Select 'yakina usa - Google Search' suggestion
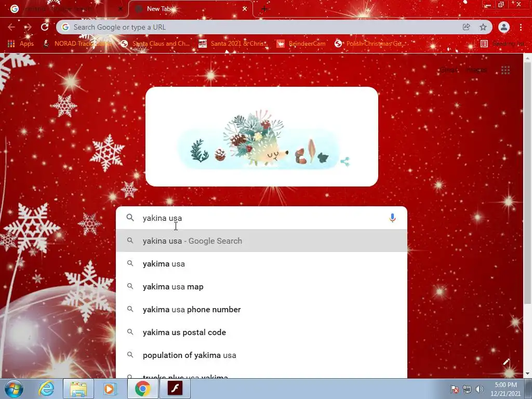 coord(261,241)
